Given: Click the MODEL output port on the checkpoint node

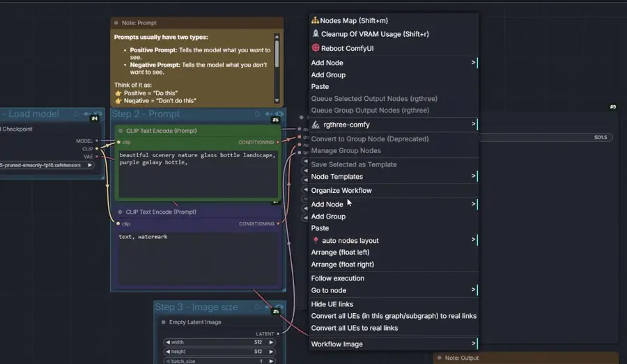Looking at the screenshot, I should (97, 141).
